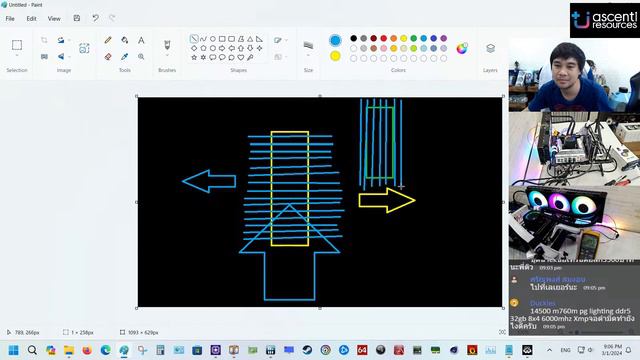The height and width of the screenshot is (360, 640).
Task: Open the File menu
Action: click(10, 18)
